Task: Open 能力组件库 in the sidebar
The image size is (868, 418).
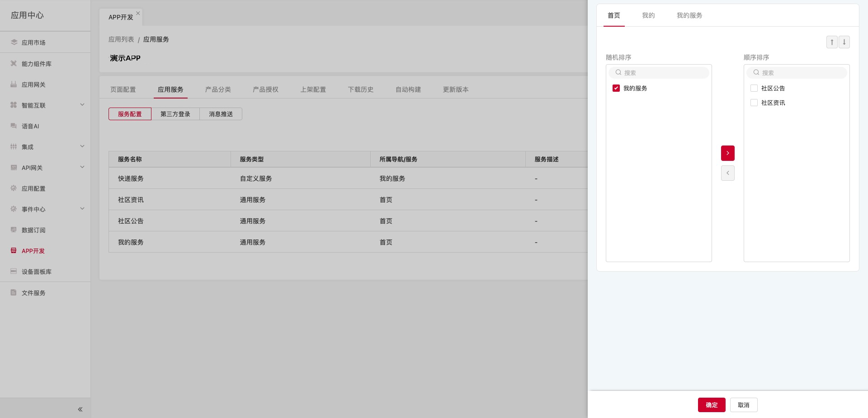Action: 36,64
